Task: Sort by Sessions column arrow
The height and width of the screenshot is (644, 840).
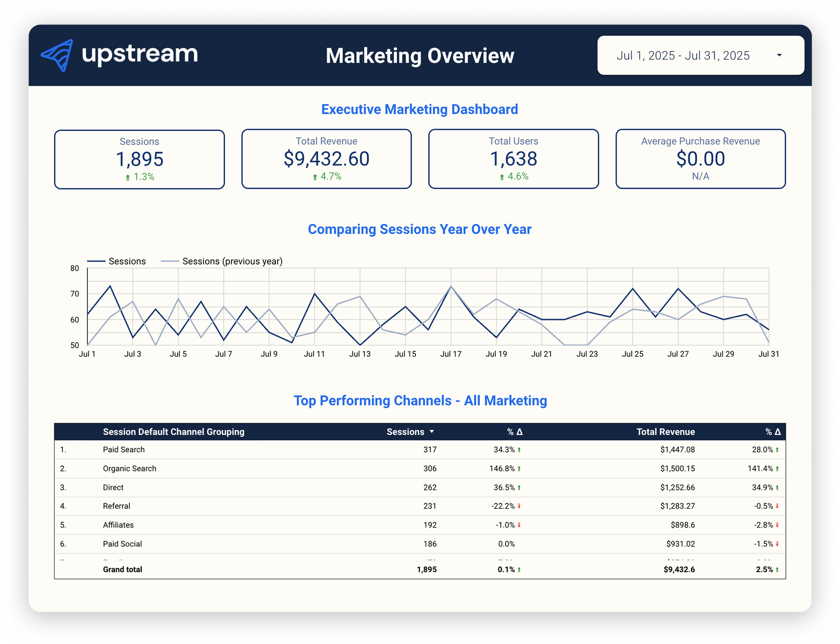Action: (432, 432)
